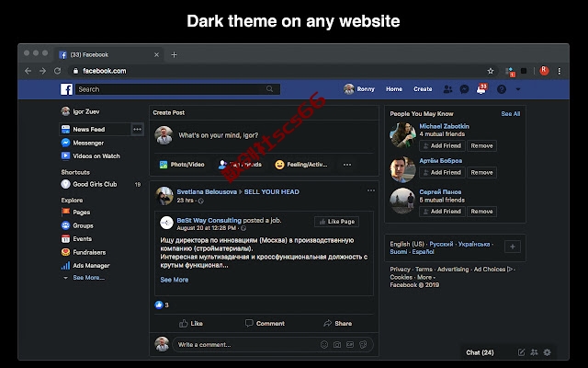Click the extension icon with the red badge

510,72
